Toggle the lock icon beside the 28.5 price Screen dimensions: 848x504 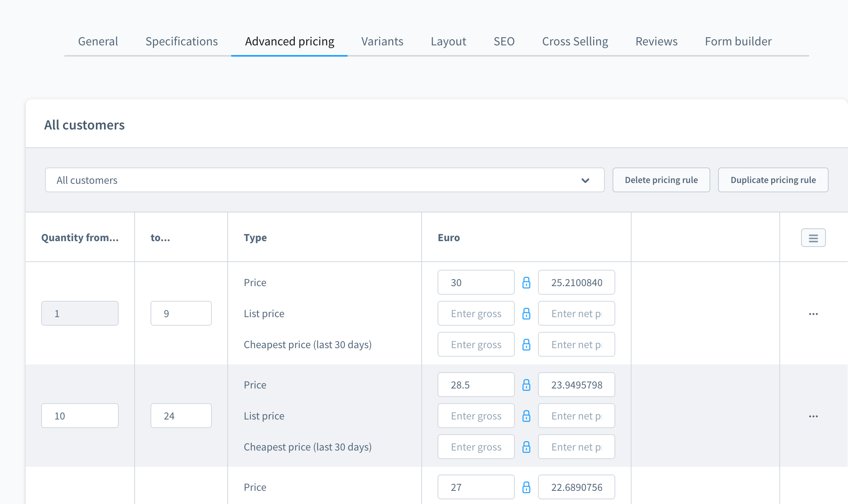click(526, 385)
